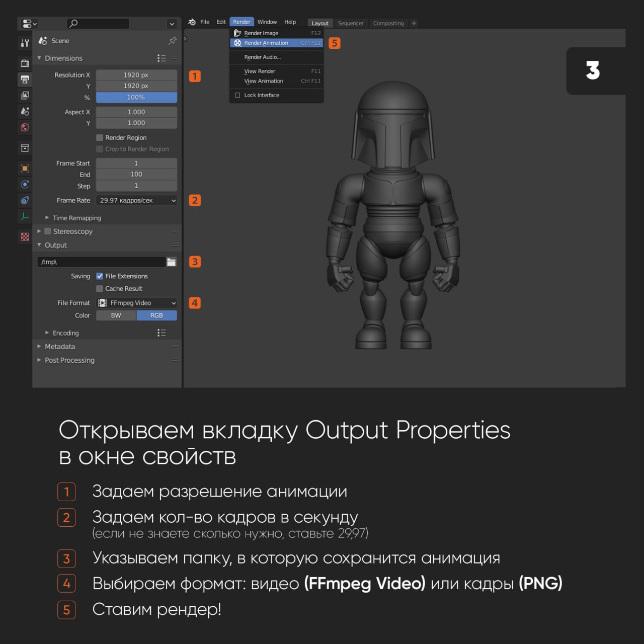Screen dimensions: 644x644
Task: Open the World properties globe icon
Action: (x=25, y=127)
